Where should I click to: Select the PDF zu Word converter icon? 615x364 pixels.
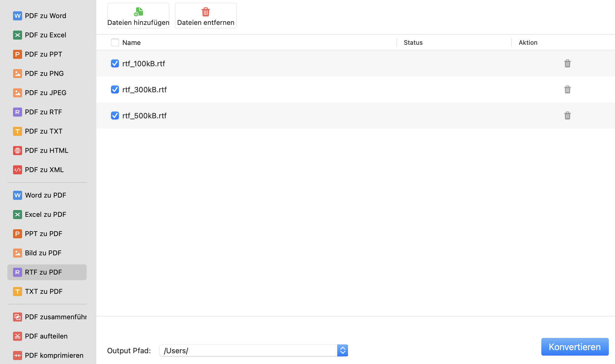pyautogui.click(x=17, y=16)
